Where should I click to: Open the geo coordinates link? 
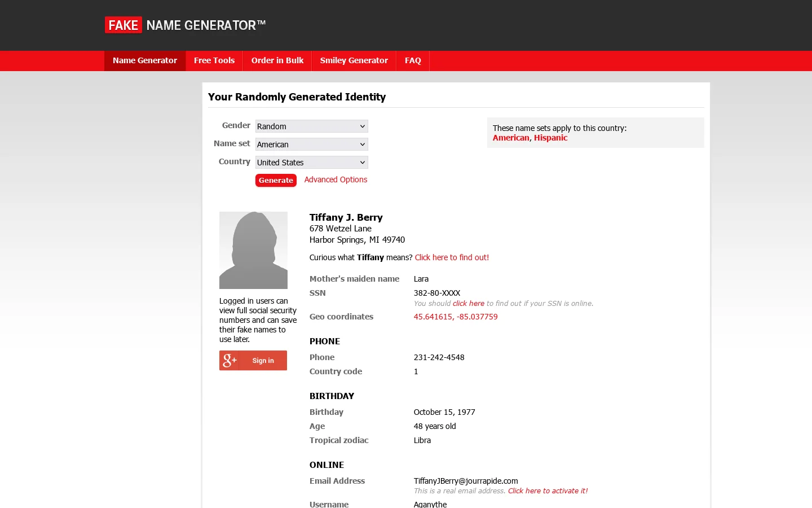[x=456, y=317]
